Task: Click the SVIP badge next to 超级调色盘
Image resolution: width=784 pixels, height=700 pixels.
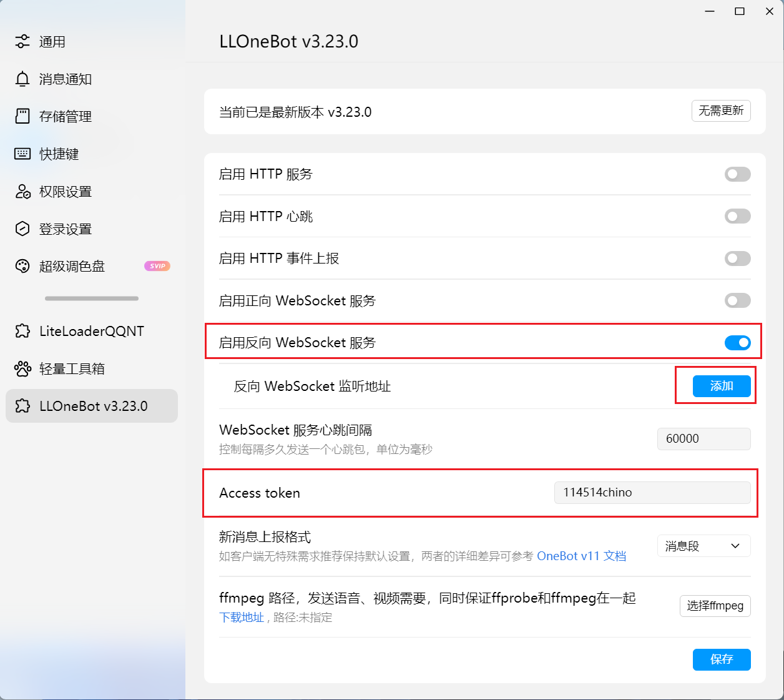Action: (x=157, y=266)
